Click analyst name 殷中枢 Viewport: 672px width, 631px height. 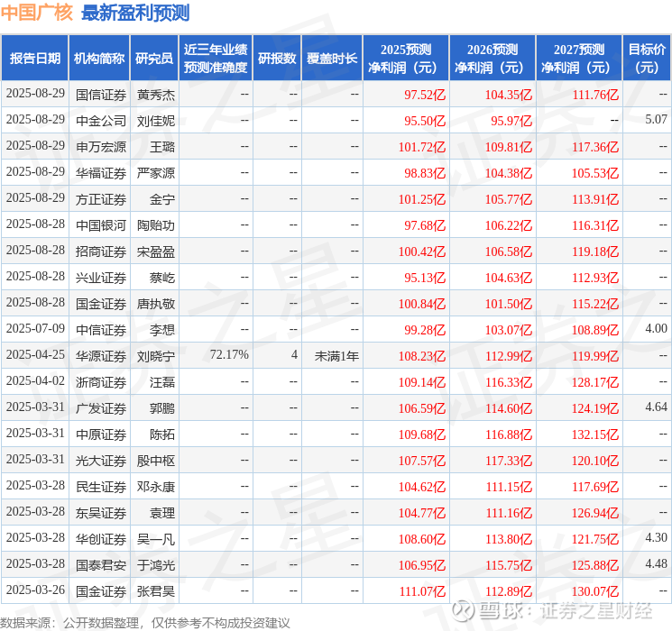point(155,461)
